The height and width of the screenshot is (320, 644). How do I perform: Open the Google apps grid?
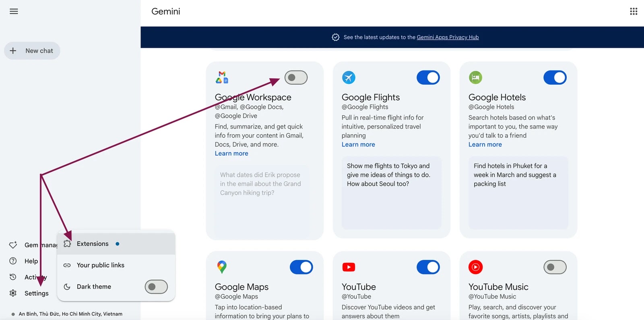(x=634, y=11)
